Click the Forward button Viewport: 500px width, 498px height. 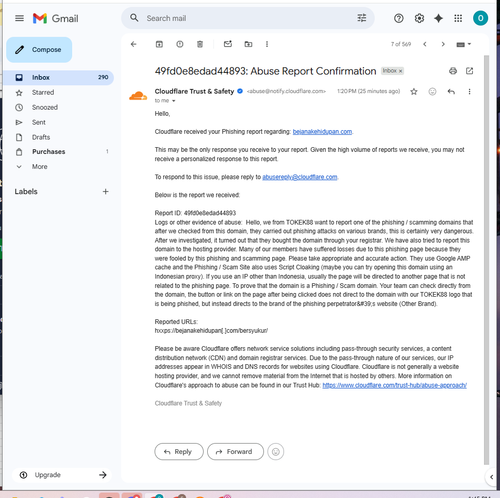[x=235, y=452]
